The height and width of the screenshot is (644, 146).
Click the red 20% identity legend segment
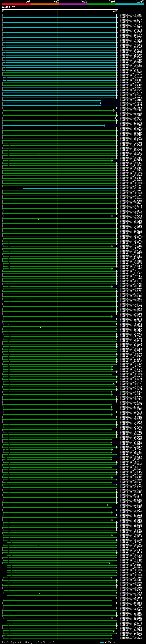(16, 4)
